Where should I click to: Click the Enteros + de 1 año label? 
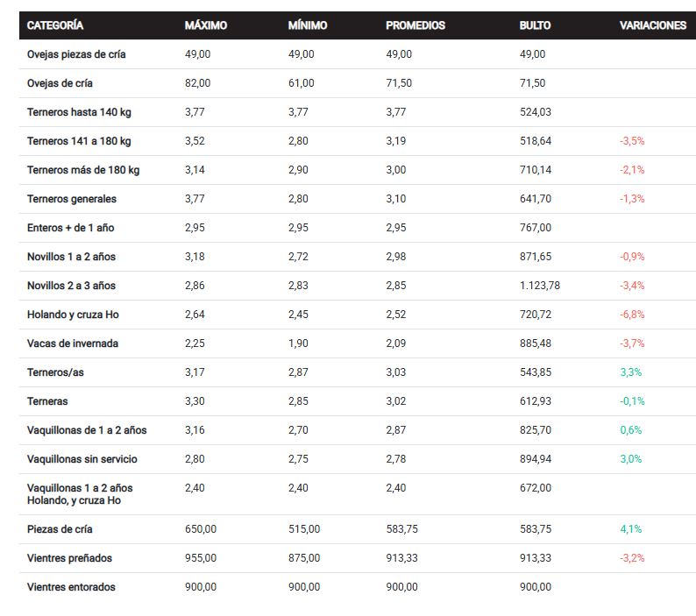pyautogui.click(x=71, y=228)
